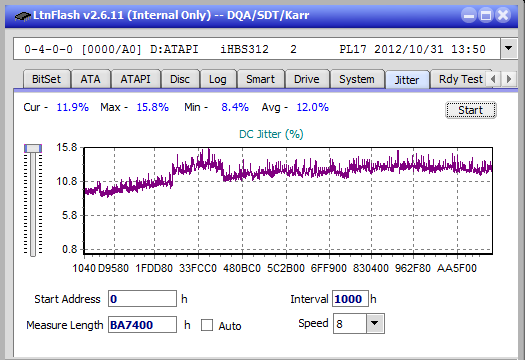Switch to the ATAPI tab
525x360 pixels.
(x=135, y=79)
